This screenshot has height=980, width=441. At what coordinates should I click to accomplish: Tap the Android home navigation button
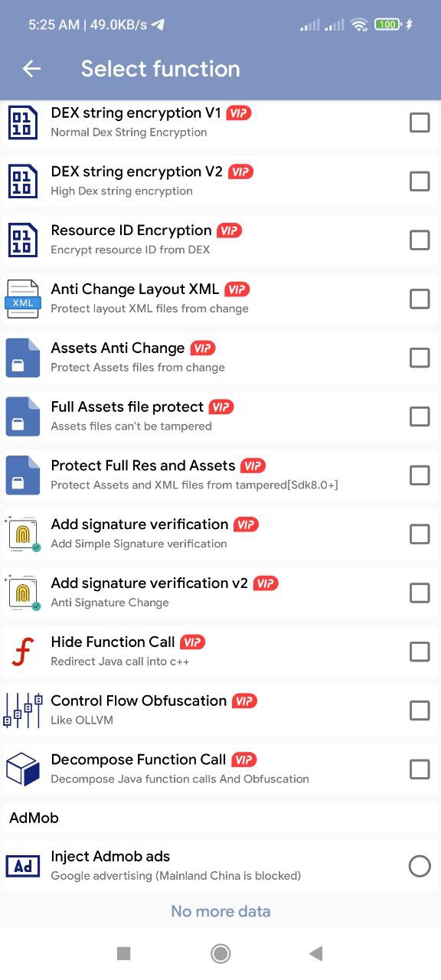(220, 953)
